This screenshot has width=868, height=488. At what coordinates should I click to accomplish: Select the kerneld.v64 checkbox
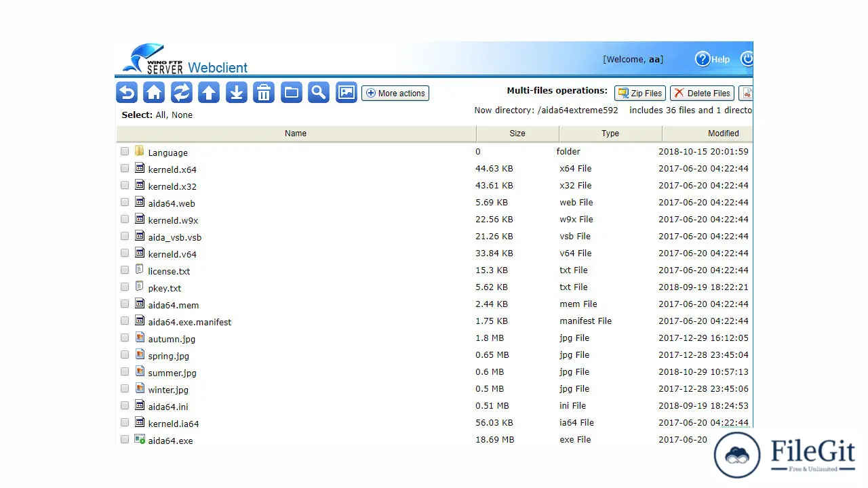[x=125, y=253]
